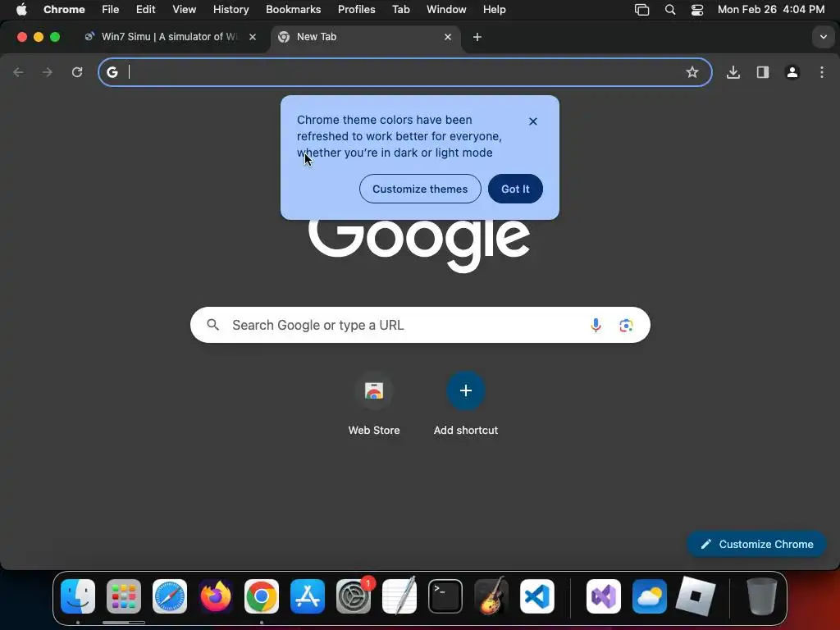Open the Chrome profile avatar icon
Screen dimensions: 840x630
(x=792, y=72)
